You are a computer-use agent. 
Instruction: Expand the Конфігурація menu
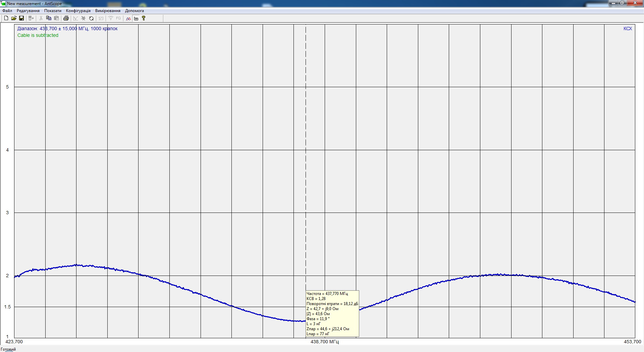(78, 11)
